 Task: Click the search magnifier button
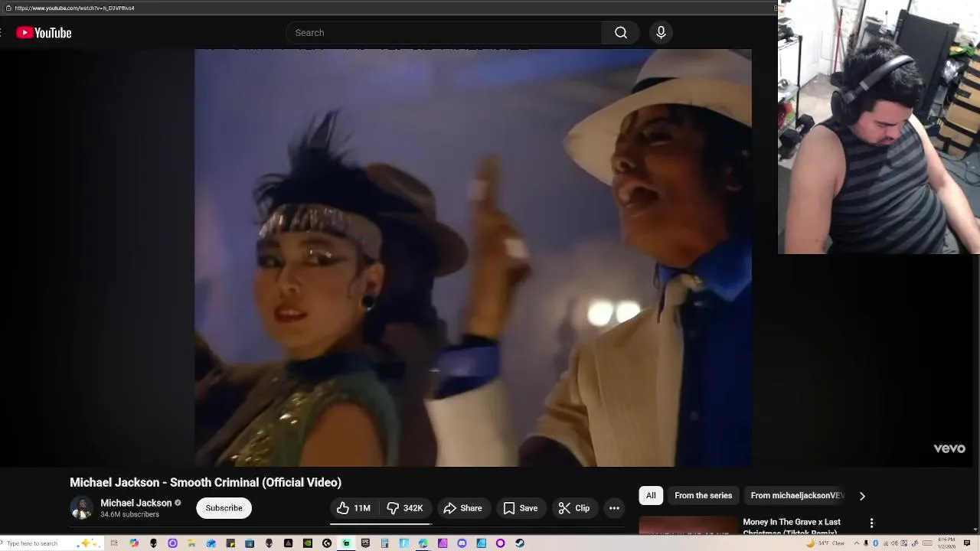coord(621,33)
